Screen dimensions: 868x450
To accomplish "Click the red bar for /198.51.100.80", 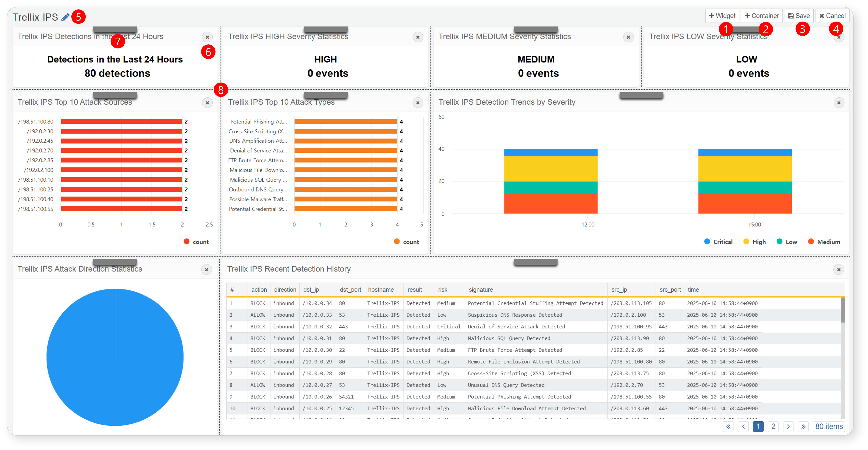I will point(121,122).
